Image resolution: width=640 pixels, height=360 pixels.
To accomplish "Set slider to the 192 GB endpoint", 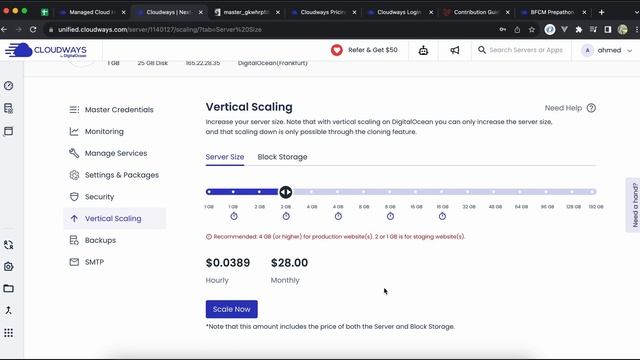I will click(x=593, y=191).
